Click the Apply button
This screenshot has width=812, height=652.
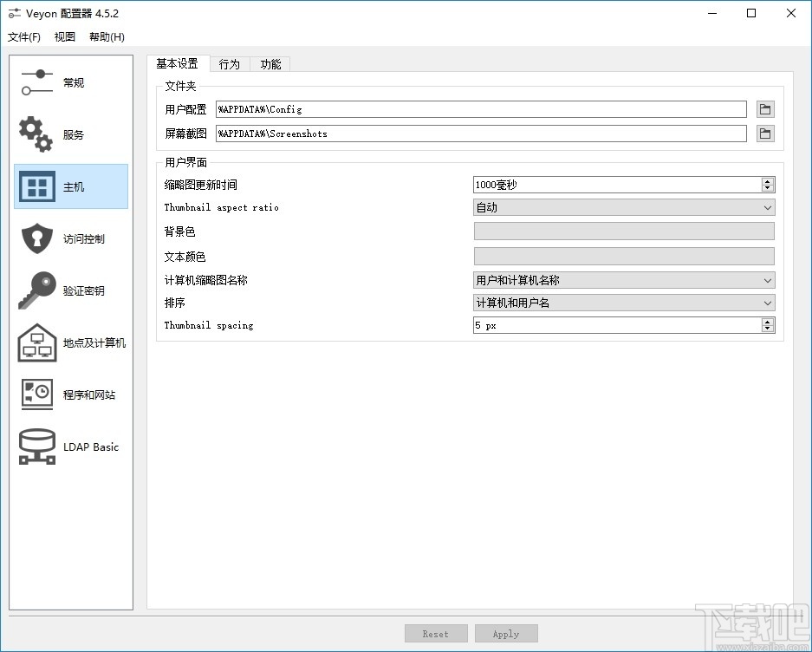point(506,633)
